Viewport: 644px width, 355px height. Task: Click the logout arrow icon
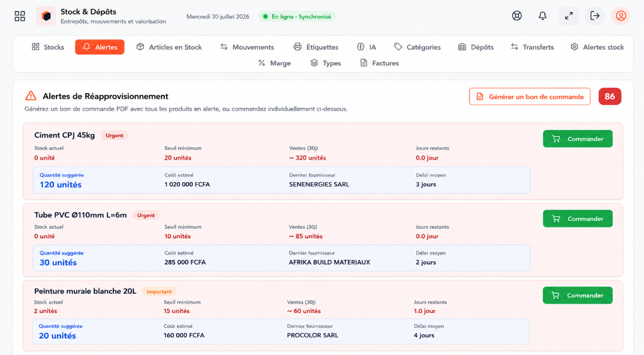595,16
